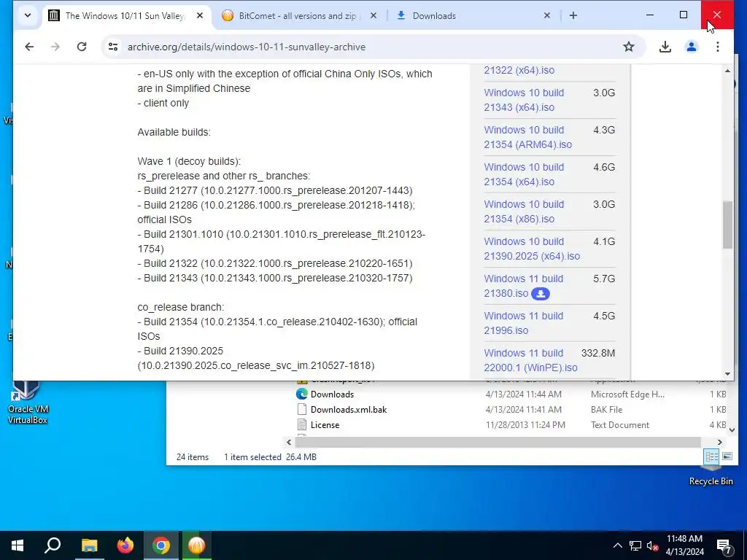
Task: Open Oracle VM VirtualBox desktop shortcut
Action: click(x=28, y=402)
